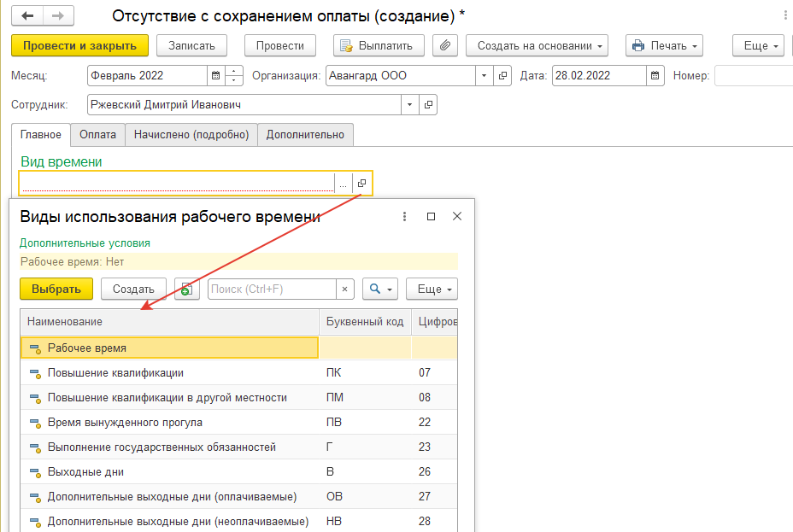Image resolution: width=793 pixels, height=532 pixels.
Task: Sort by the 'Буквенный код' column header
Action: (365, 322)
